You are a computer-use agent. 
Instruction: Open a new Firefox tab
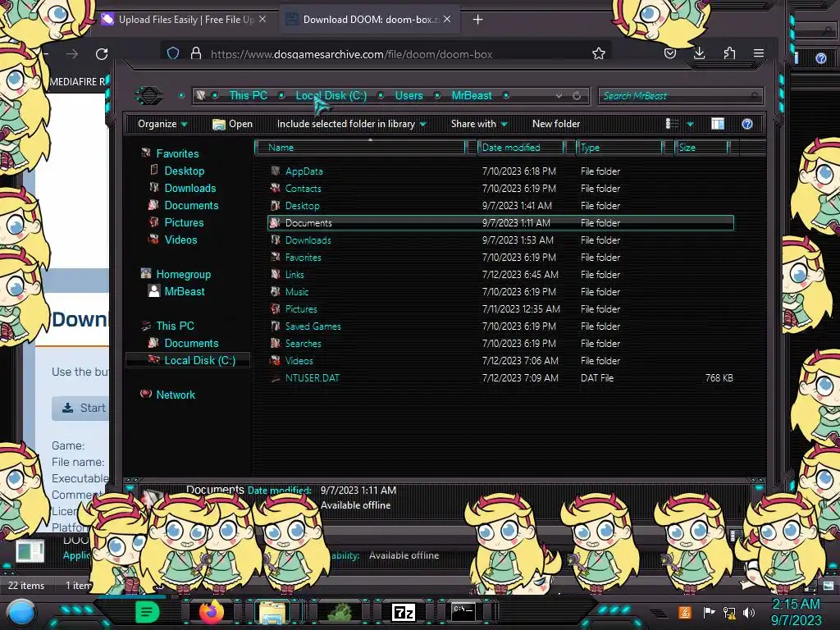click(x=478, y=20)
